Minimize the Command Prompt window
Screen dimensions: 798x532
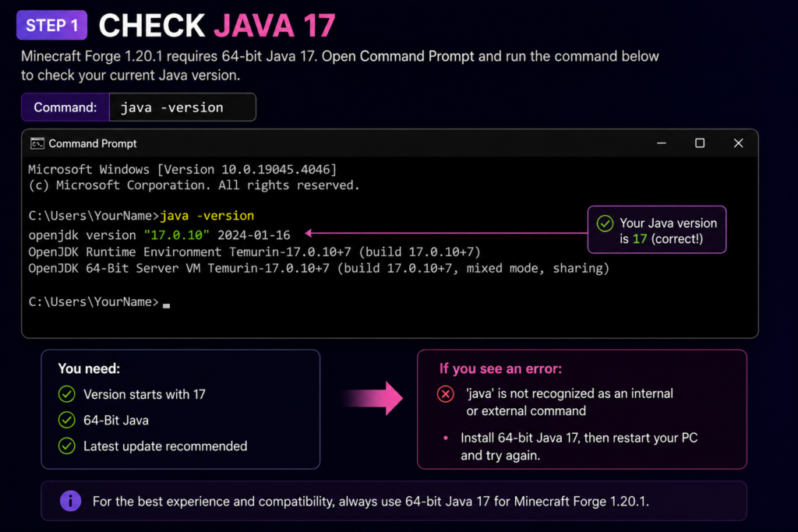coord(661,143)
